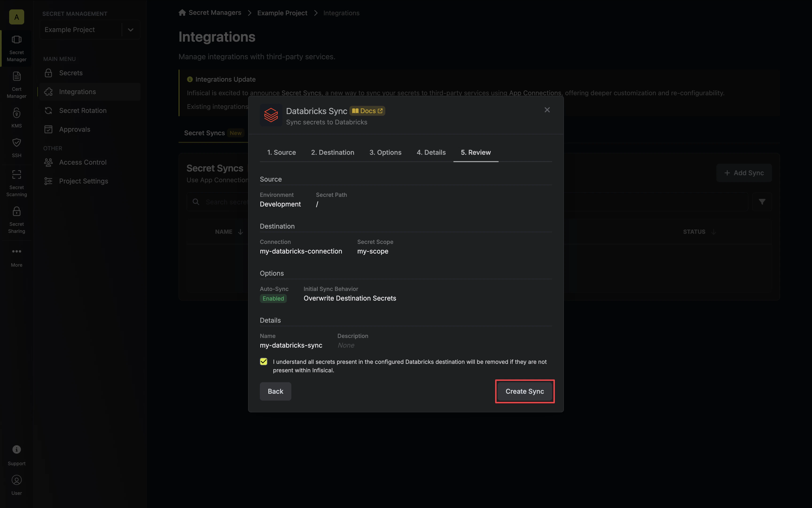Sort by NAME arrow icon

coord(240,232)
